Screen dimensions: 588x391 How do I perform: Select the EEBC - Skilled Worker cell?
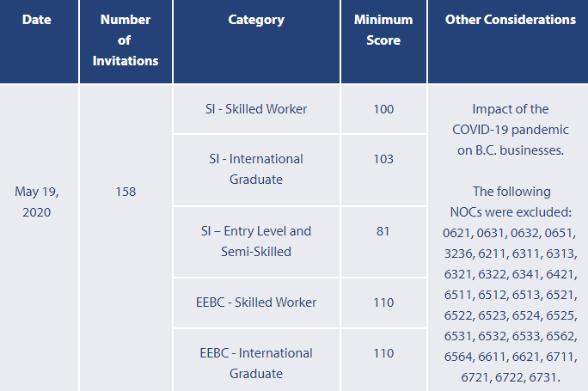(x=255, y=302)
